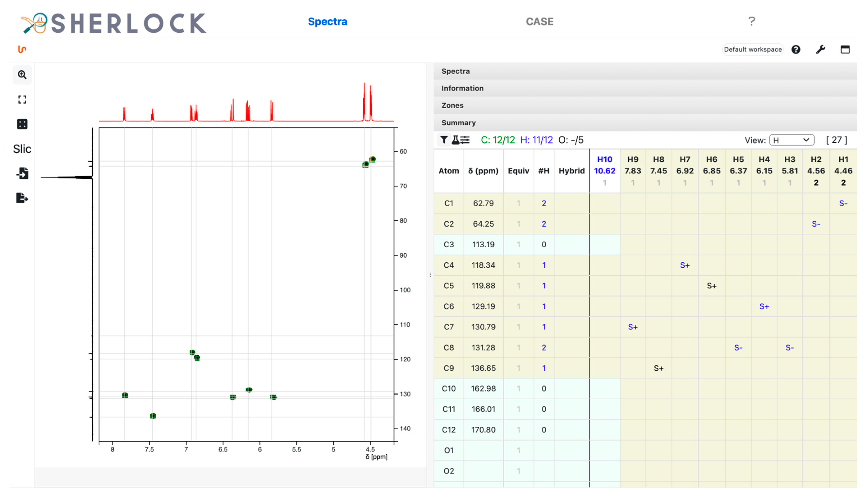The image size is (868, 499).
Task: Select the zoom-in magnifier tool
Action: pos(22,75)
